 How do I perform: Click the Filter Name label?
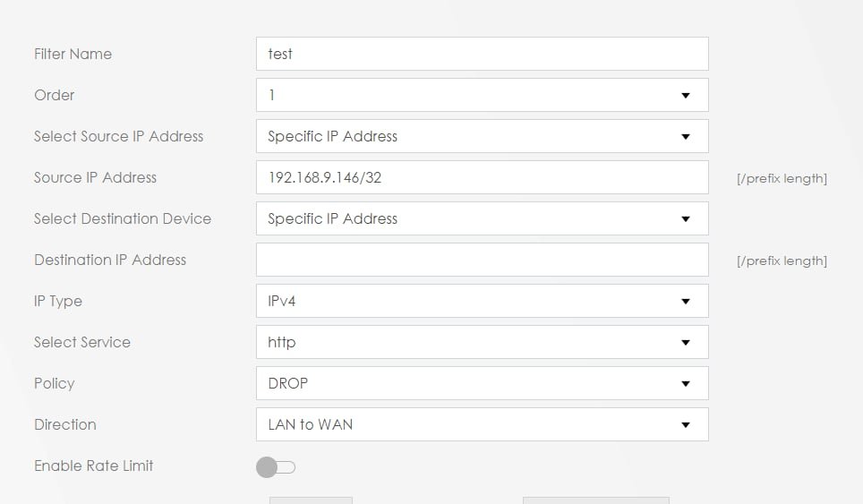[x=73, y=54]
